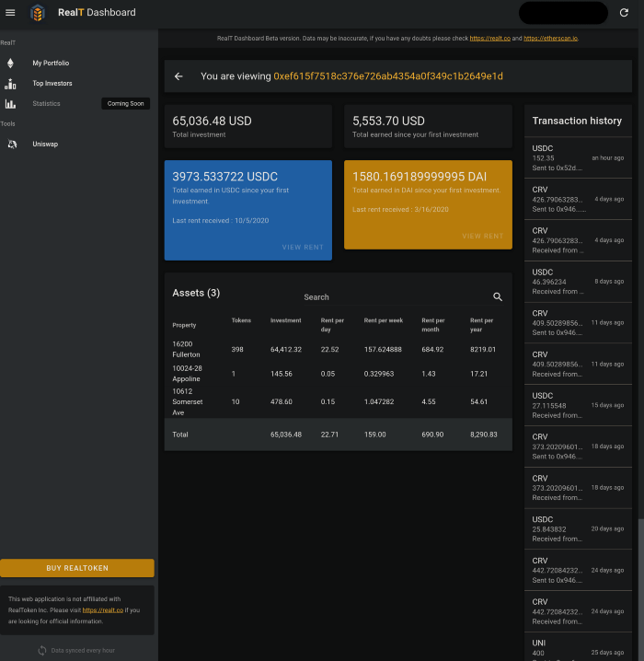Open the hamburger navigation menu
Screen dimensions: 644x661
coord(11,13)
